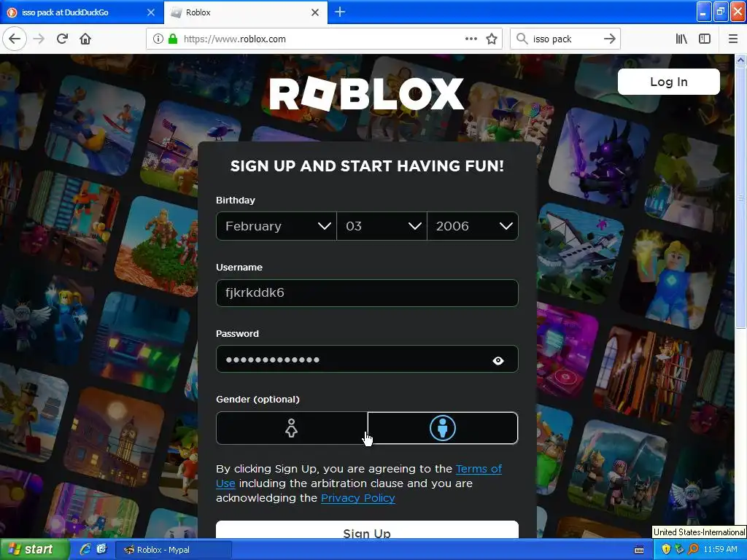The width and height of the screenshot is (747, 560).
Task: Click the search magnifier icon
Action: tap(522, 39)
